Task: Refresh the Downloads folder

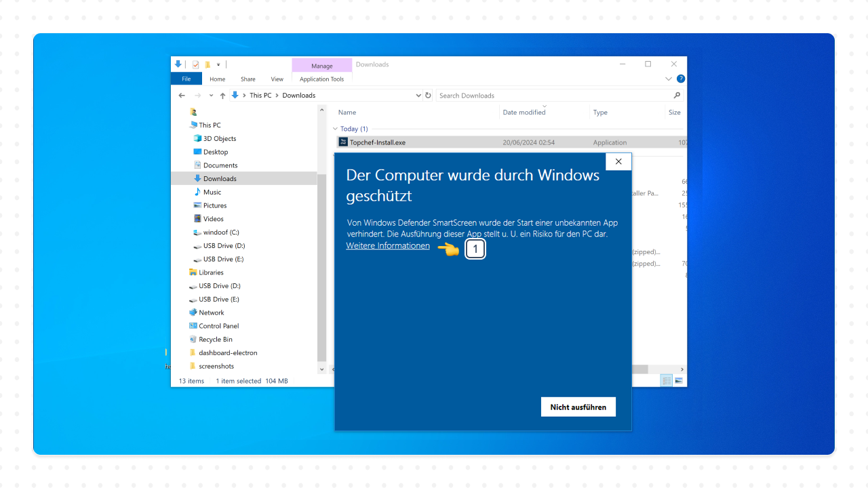Action: (428, 96)
